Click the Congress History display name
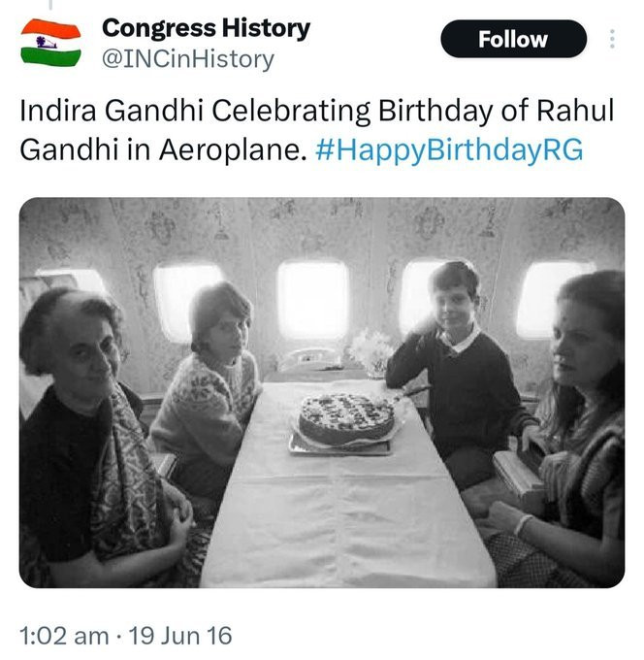This screenshot has width=644, height=660. 207,27
